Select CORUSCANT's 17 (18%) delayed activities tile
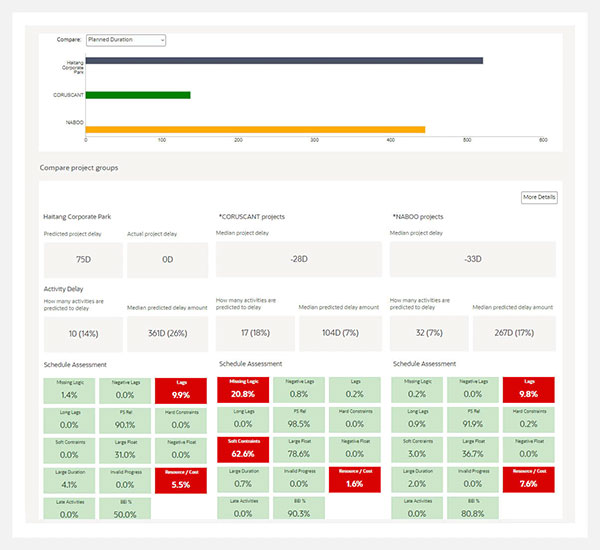Image resolution: width=600 pixels, height=550 pixels. 256,334
